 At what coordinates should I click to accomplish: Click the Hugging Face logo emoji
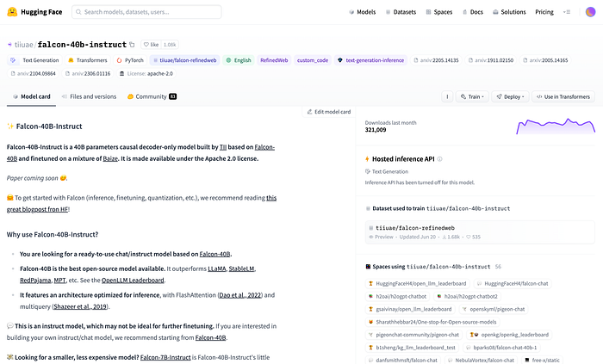pos(12,12)
